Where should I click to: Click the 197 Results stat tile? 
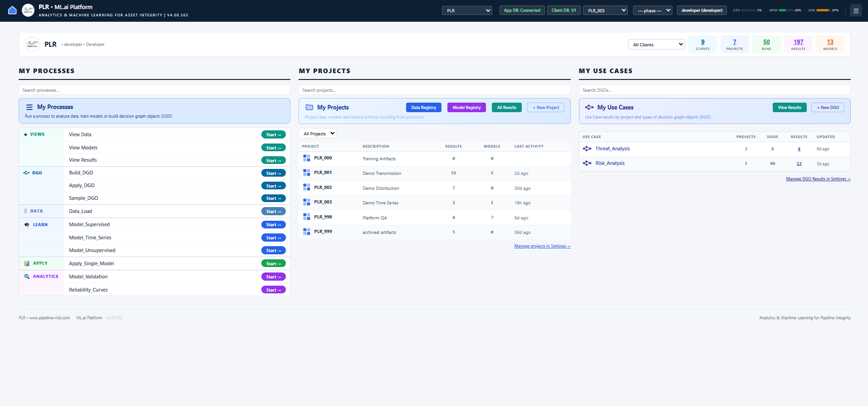pos(798,45)
